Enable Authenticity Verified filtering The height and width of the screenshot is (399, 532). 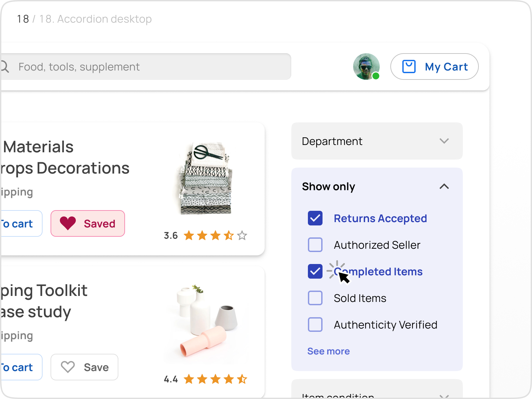(x=315, y=325)
